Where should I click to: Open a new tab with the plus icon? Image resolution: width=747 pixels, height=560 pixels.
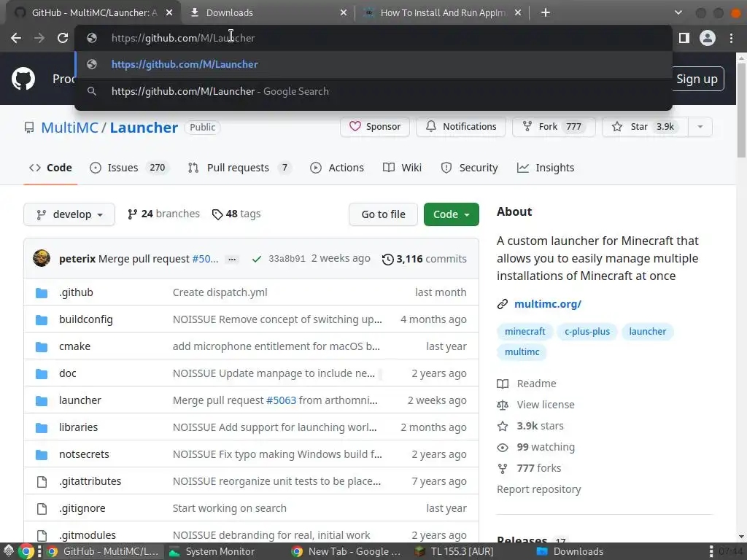[x=546, y=13]
